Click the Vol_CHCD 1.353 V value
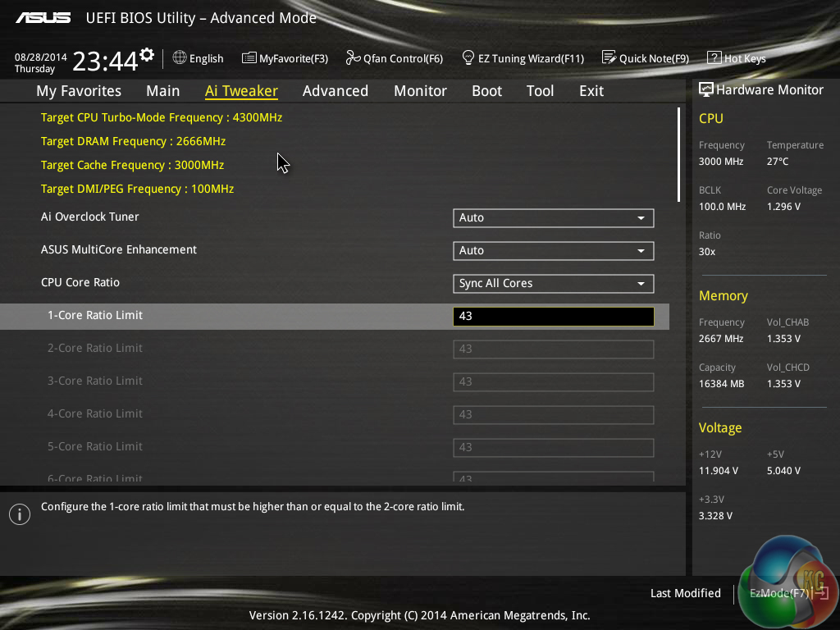 click(x=783, y=384)
